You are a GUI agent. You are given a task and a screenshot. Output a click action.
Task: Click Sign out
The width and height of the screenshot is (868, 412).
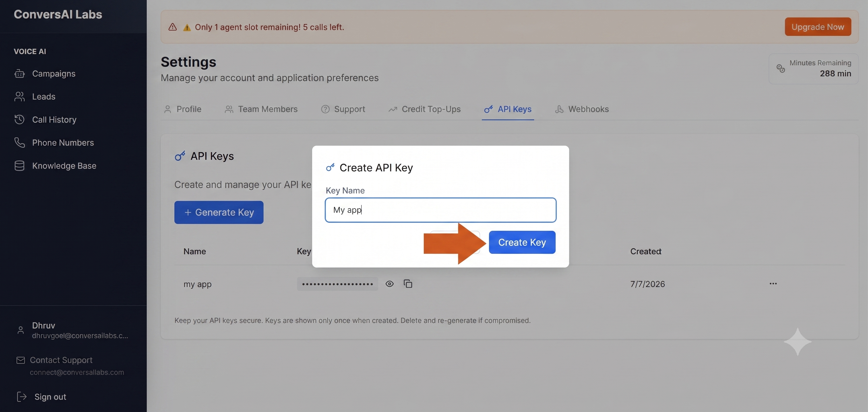tap(50, 396)
